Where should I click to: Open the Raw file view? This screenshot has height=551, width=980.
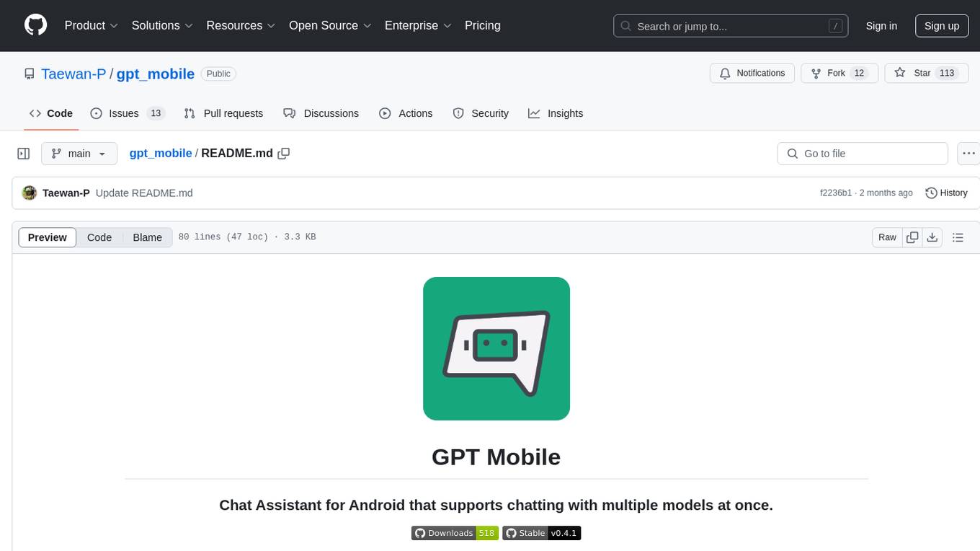pyautogui.click(x=887, y=237)
